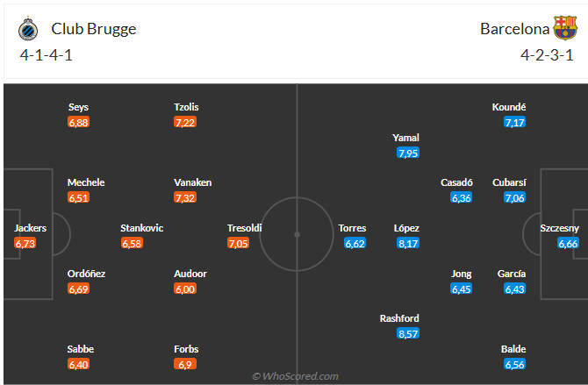Click Balde's 6,56 rating badge
Screen dimensions: 588x385
[514, 364]
